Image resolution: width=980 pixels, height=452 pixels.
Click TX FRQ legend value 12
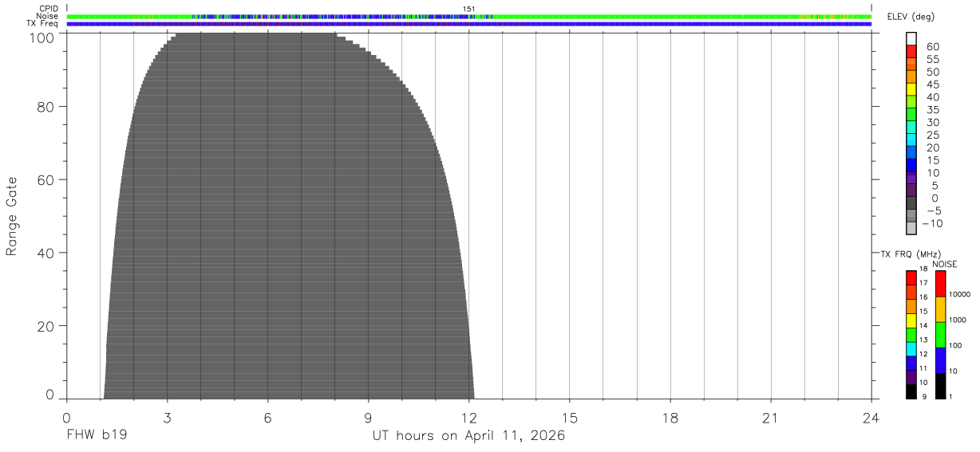coord(923,354)
